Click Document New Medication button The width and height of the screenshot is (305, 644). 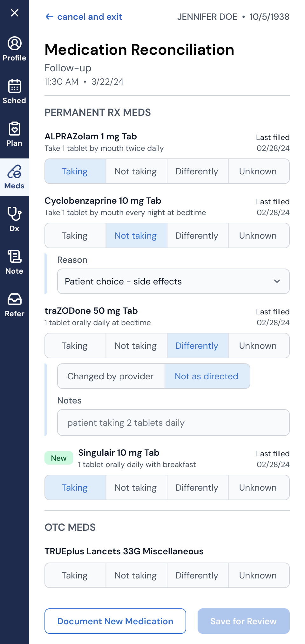click(115, 621)
